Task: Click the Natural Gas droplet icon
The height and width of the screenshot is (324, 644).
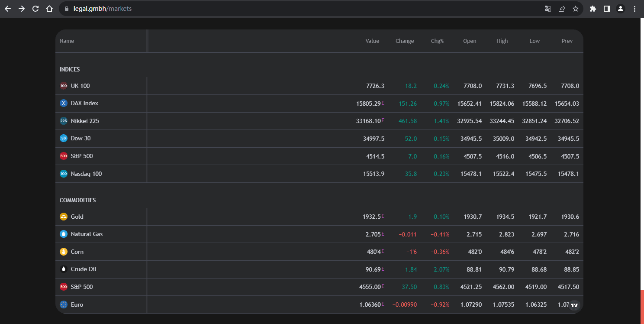Action: (x=64, y=234)
